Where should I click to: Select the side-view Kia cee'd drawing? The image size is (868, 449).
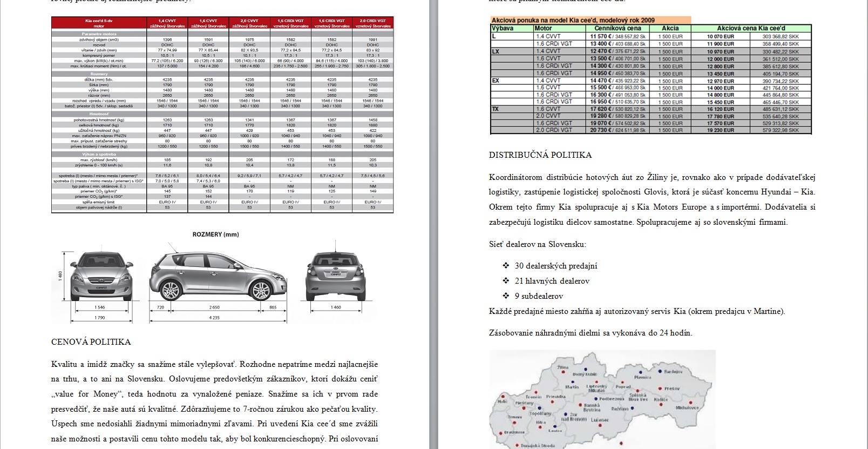point(218,272)
